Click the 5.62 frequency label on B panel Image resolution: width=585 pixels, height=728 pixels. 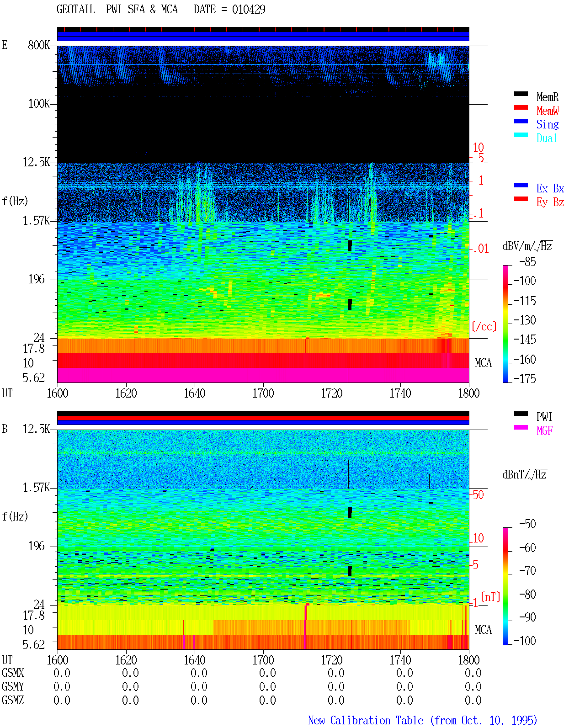(34, 644)
